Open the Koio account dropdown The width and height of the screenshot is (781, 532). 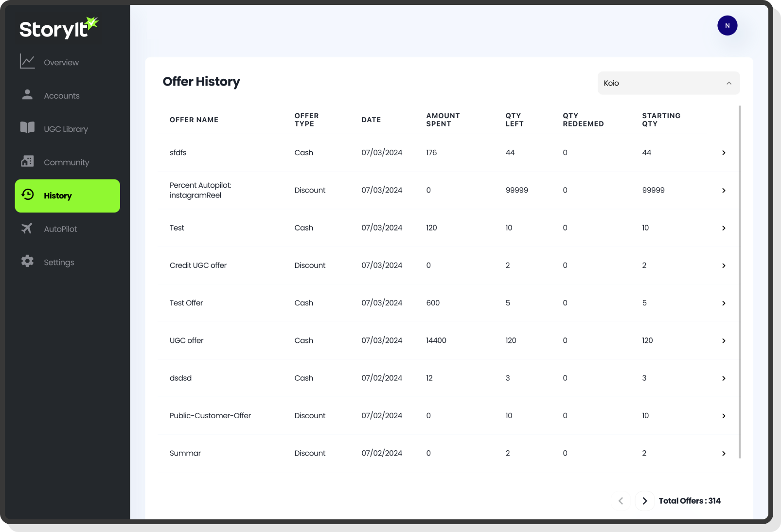[668, 83]
